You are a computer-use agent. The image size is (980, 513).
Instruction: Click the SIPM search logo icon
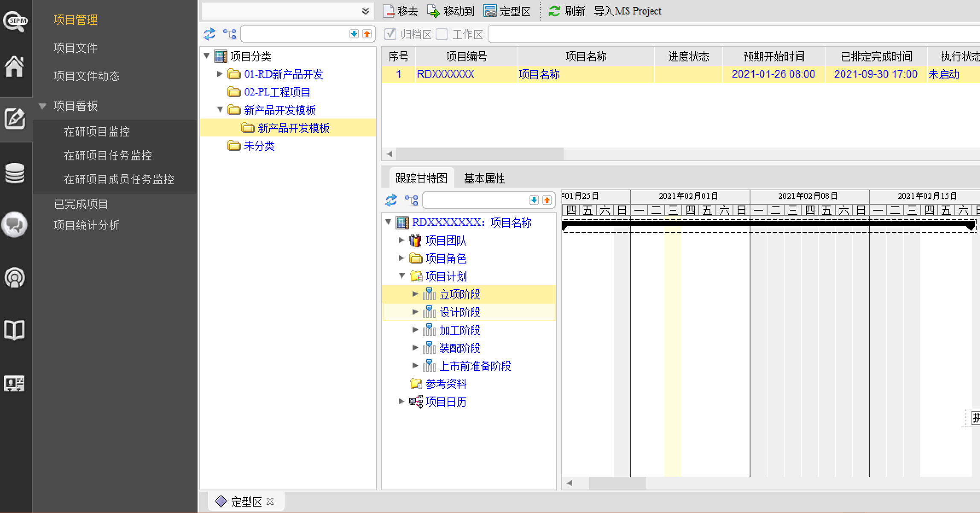(15, 20)
